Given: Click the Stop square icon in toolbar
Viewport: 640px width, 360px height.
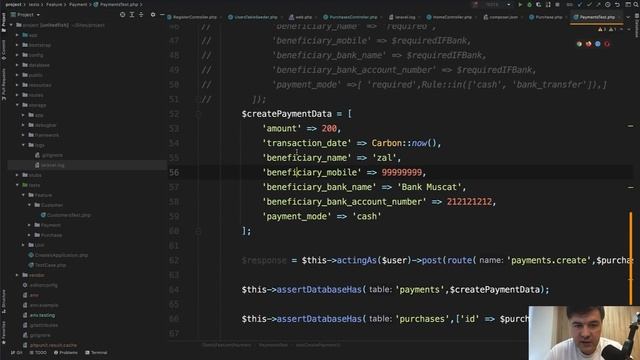Looking at the screenshot, I should 558,5.
